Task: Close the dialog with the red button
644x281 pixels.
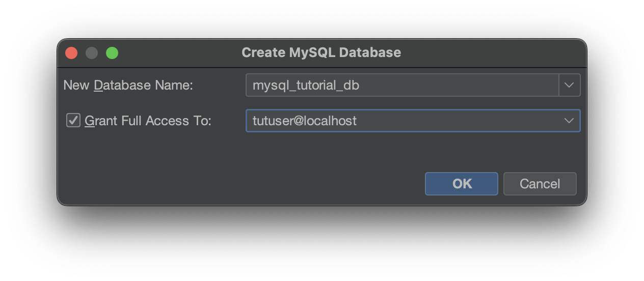Action: [x=71, y=53]
